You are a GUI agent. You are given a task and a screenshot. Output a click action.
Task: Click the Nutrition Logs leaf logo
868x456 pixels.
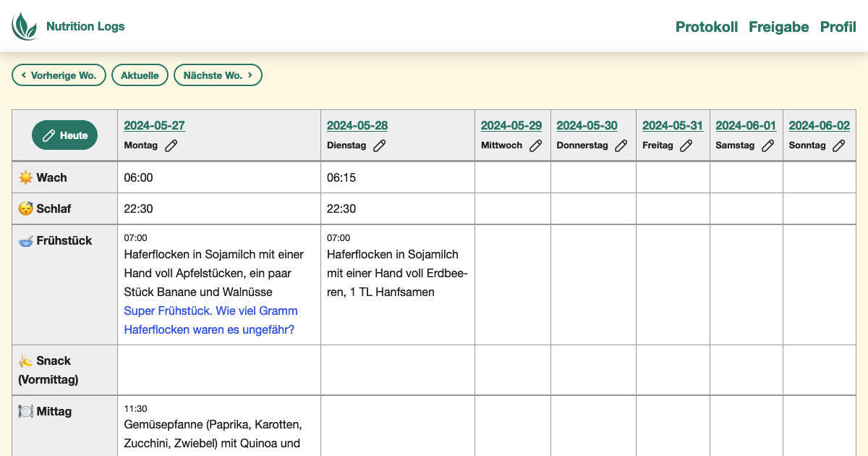pos(25,26)
